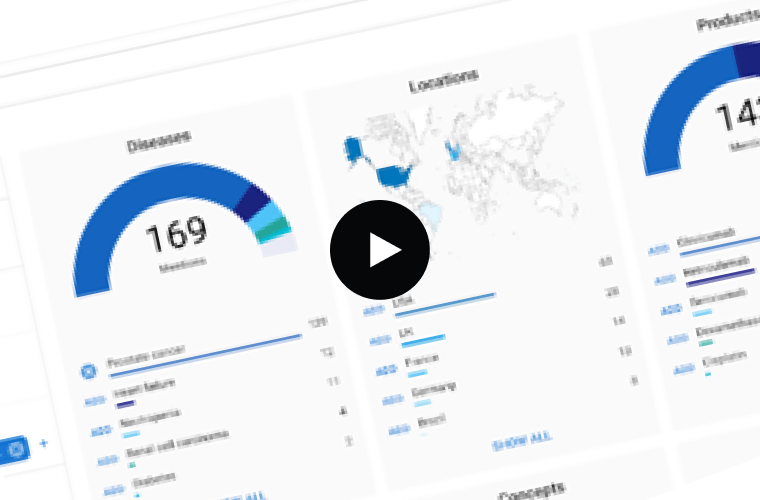Click the selected Prostate cancer filter icon
760x500 pixels.
pyautogui.click(x=88, y=371)
